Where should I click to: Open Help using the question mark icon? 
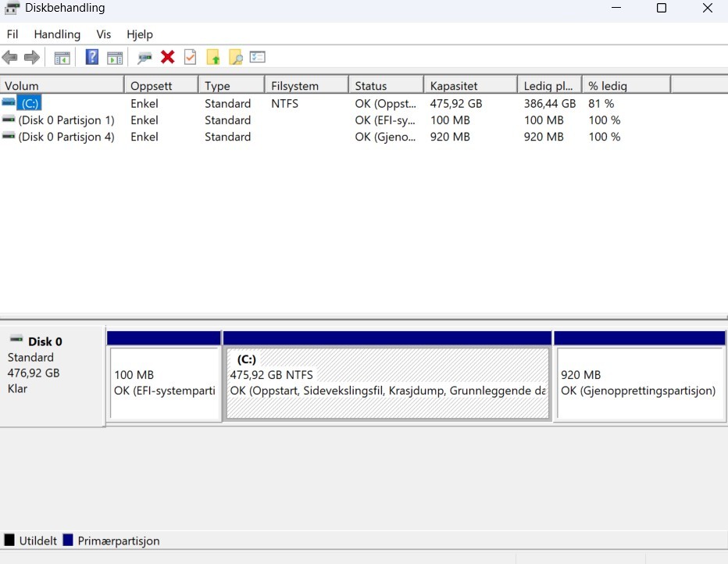pyautogui.click(x=91, y=56)
